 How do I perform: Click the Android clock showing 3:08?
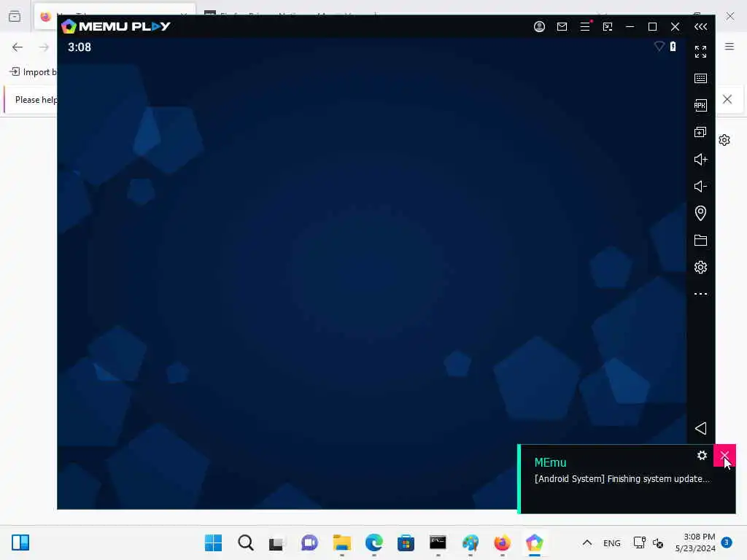click(x=79, y=47)
